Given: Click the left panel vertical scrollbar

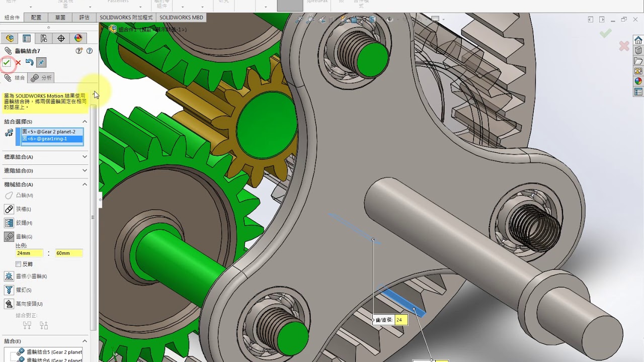Looking at the screenshot, I should [93, 217].
